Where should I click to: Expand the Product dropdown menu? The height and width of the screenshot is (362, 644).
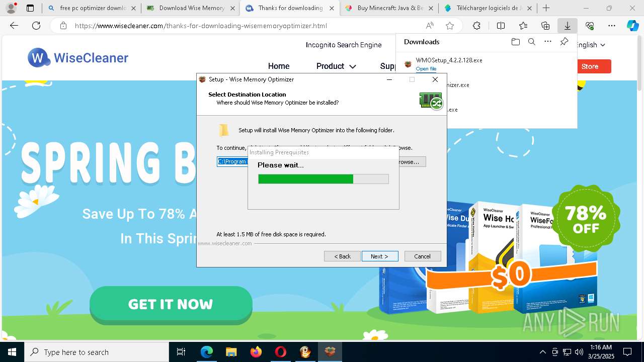[336, 66]
